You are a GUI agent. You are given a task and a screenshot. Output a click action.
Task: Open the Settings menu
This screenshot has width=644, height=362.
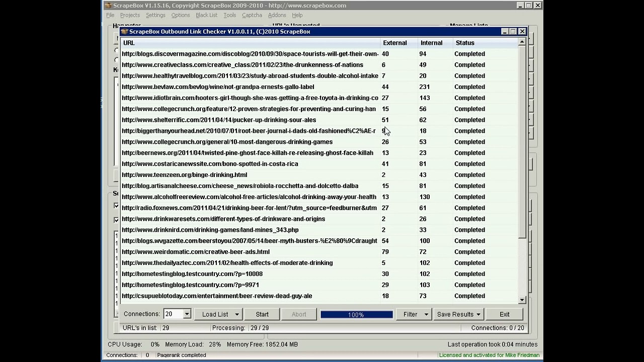(155, 15)
